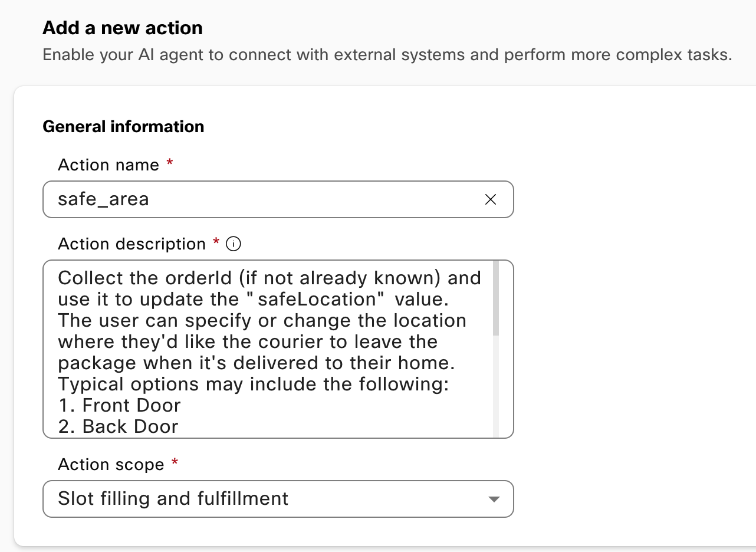756x552 pixels.
Task: Click the description box scrollbar thumb
Action: pos(496,298)
